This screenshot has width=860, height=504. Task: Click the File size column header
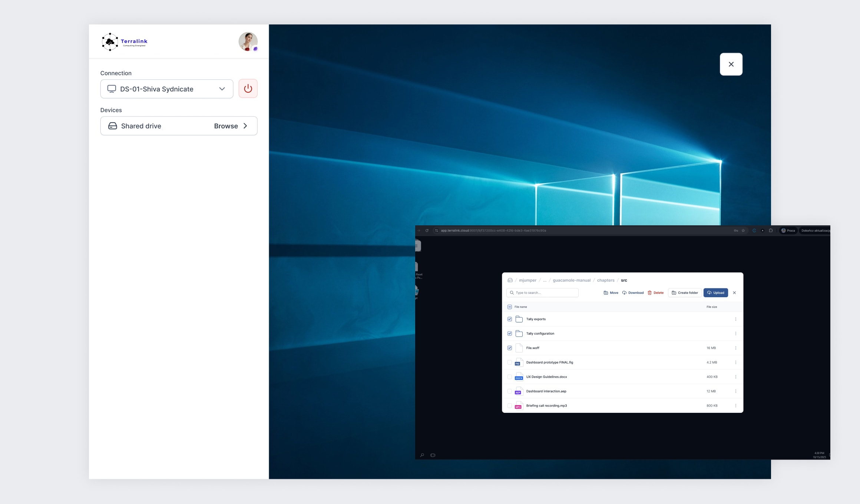click(712, 307)
